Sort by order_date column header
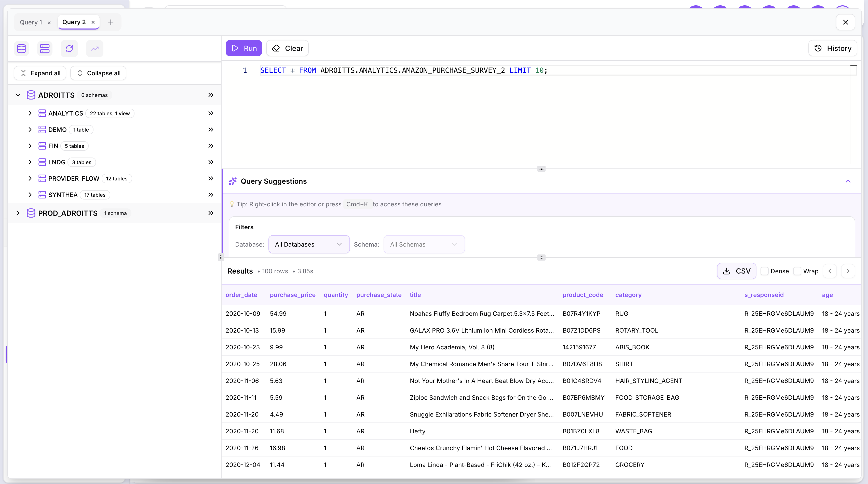 [x=241, y=295]
